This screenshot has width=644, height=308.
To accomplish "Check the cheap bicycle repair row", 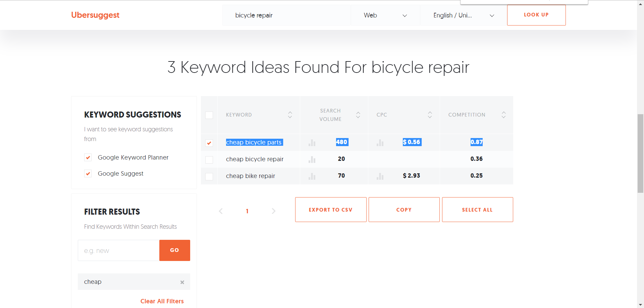I will 209,160.
